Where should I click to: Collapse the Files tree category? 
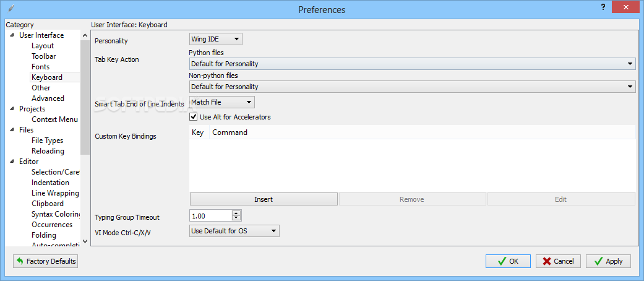click(x=12, y=130)
